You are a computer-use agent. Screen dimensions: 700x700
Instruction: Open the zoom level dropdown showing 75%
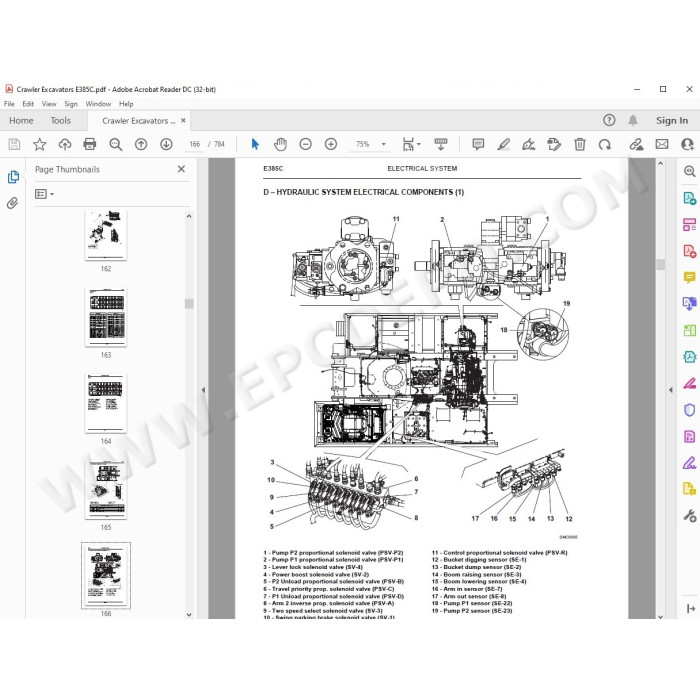coord(383,144)
